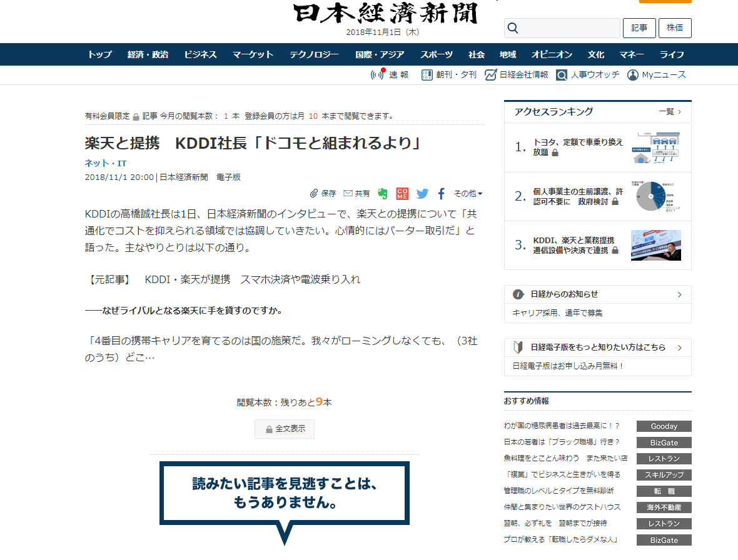Open the マネー navigation item
The image size is (738, 560).
pos(632,54)
